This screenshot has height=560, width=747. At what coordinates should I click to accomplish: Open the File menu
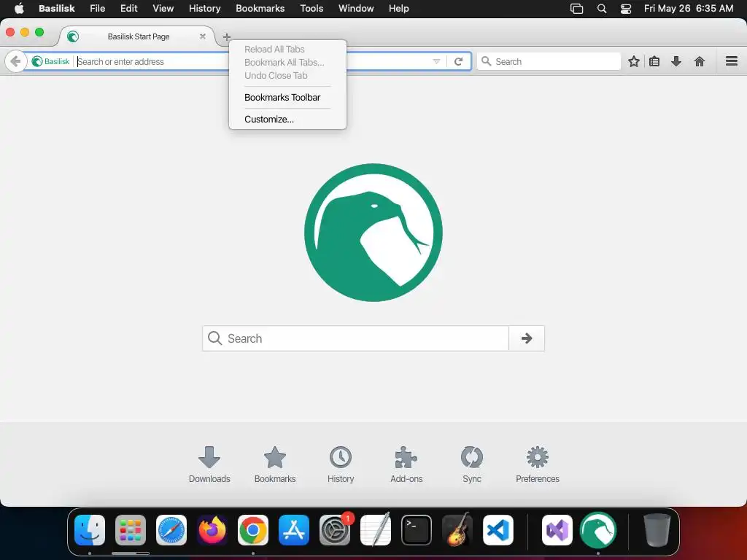point(97,9)
